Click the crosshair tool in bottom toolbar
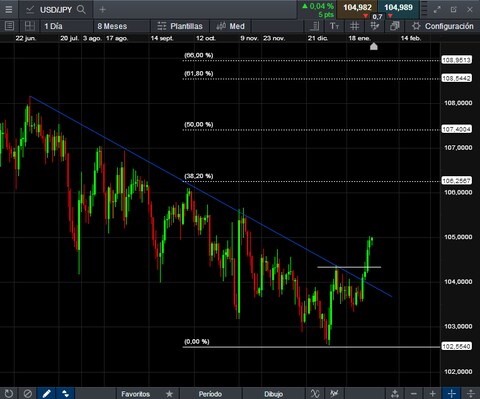Screen dimensions: 480x399 point(452,394)
